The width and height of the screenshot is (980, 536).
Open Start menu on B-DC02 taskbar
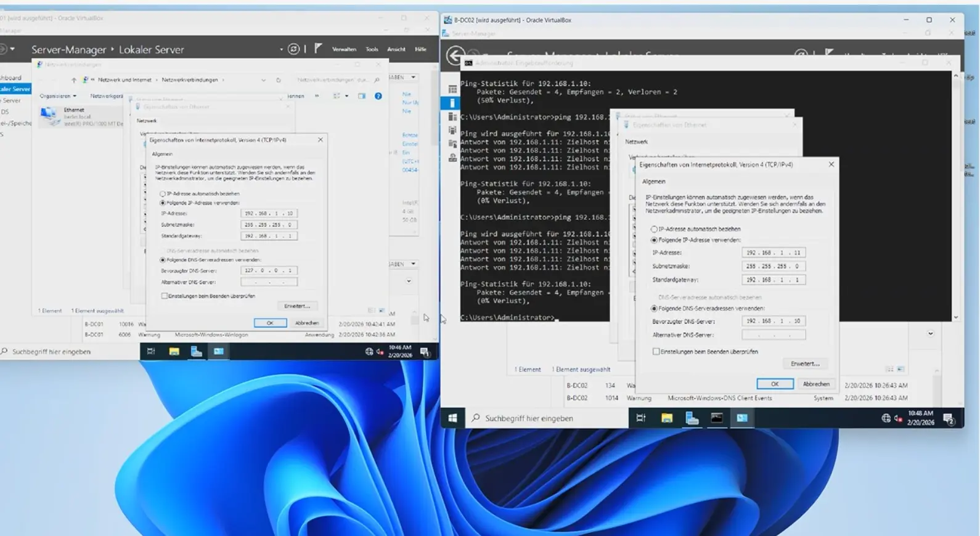click(452, 418)
